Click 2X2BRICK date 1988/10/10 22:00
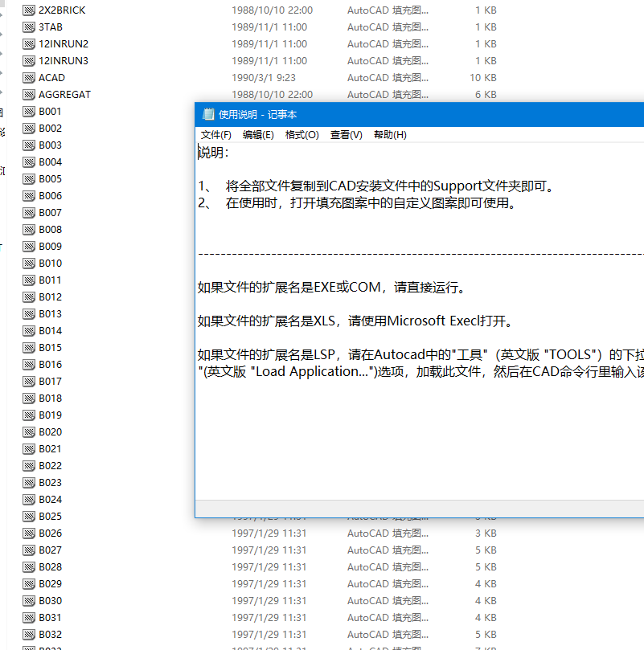Viewport: 644px width, 650px height. [x=273, y=10]
